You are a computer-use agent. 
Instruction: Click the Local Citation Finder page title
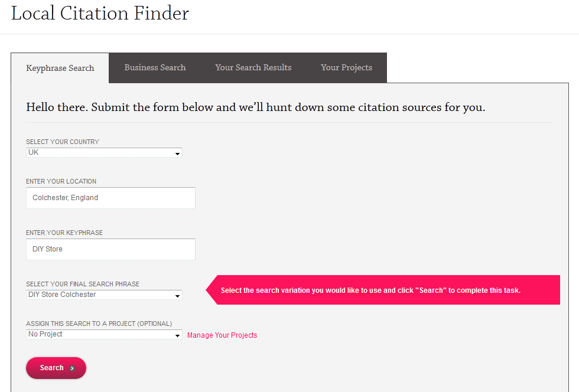100,14
